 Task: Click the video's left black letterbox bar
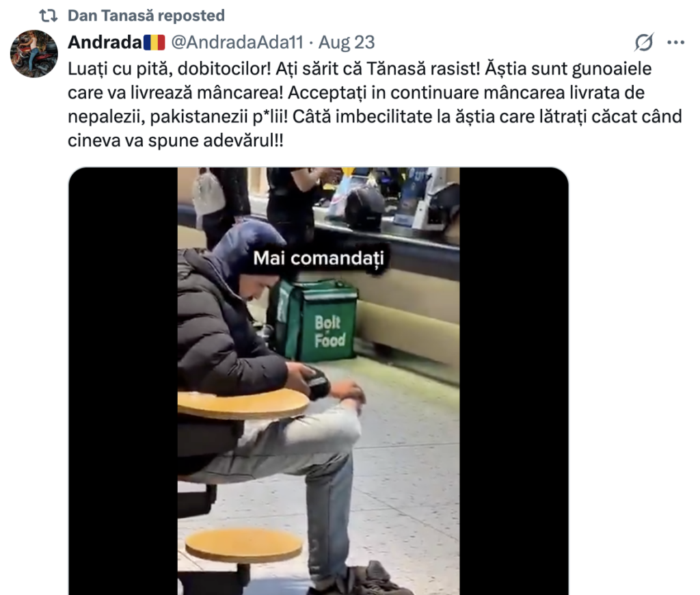pos(123,381)
